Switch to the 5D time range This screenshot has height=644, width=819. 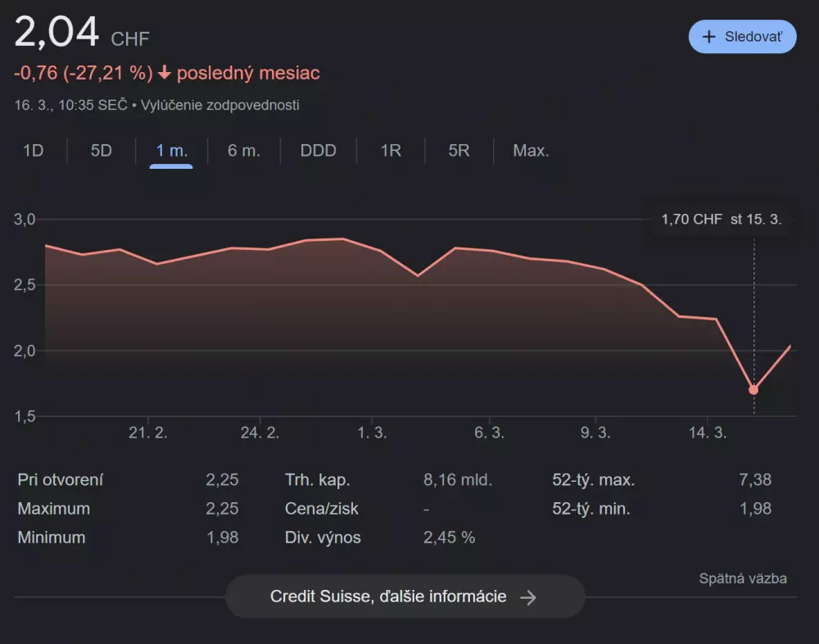100,151
